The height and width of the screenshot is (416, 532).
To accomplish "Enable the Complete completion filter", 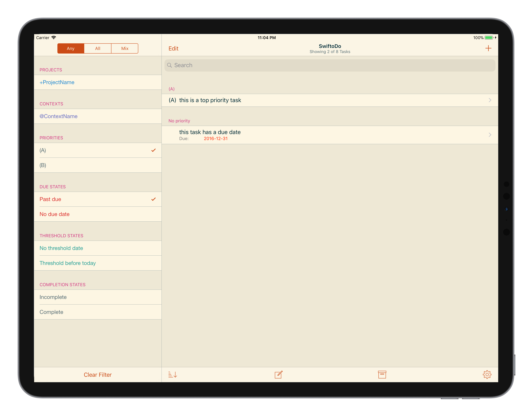I will (x=97, y=312).
